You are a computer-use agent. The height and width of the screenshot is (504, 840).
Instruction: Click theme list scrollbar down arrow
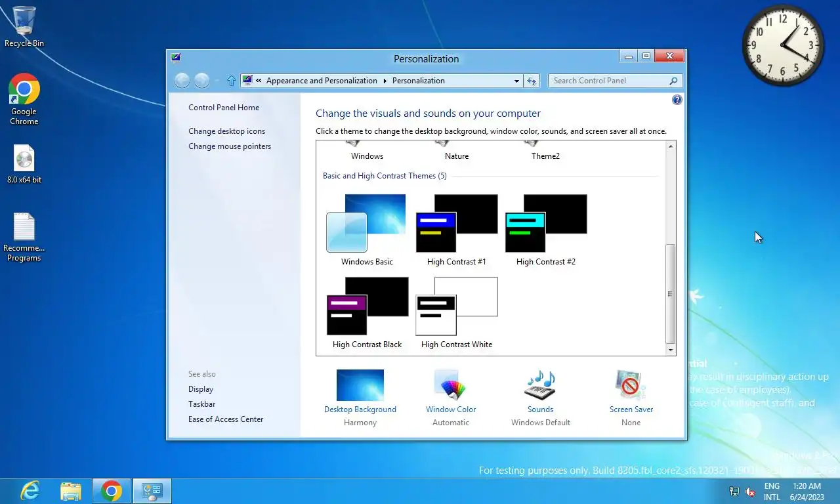pyautogui.click(x=671, y=350)
